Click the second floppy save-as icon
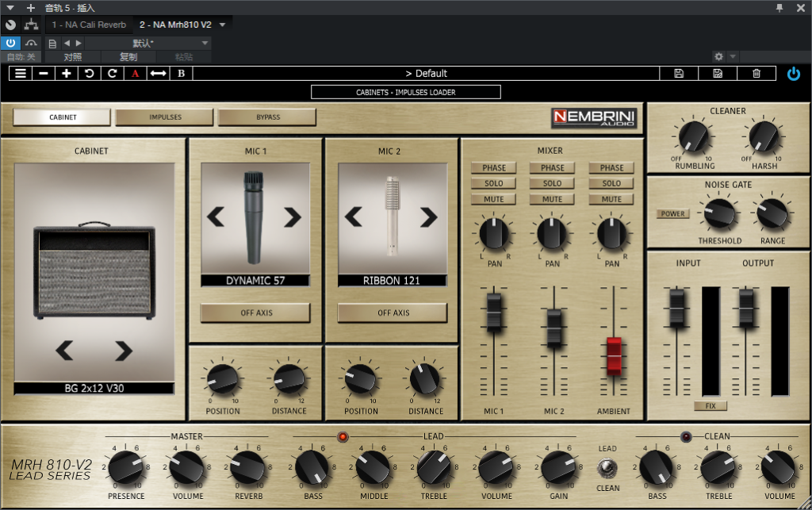 718,74
